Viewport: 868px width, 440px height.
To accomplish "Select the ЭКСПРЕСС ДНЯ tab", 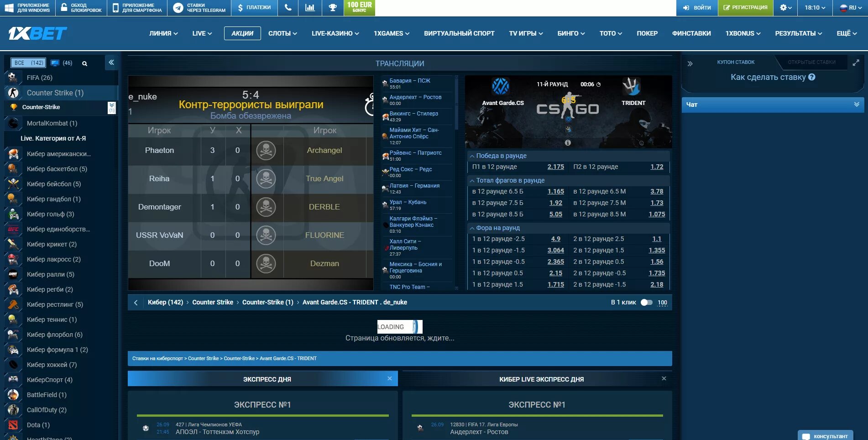I will click(x=263, y=379).
